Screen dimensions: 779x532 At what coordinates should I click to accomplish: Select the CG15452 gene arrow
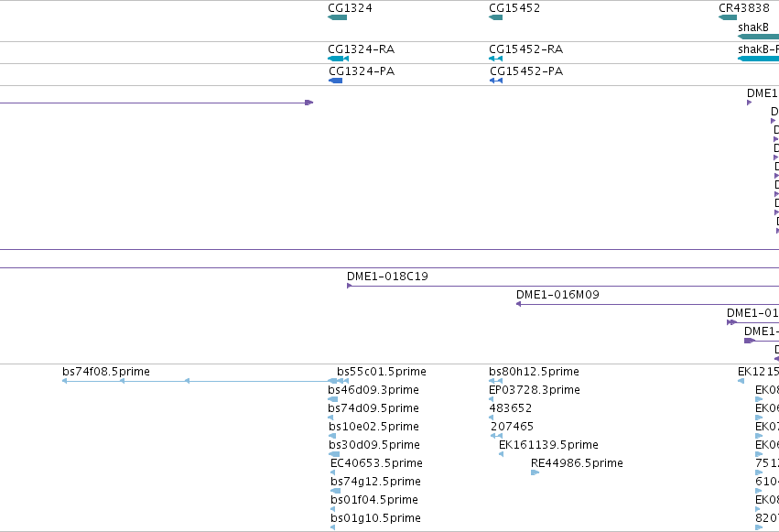click(x=495, y=17)
